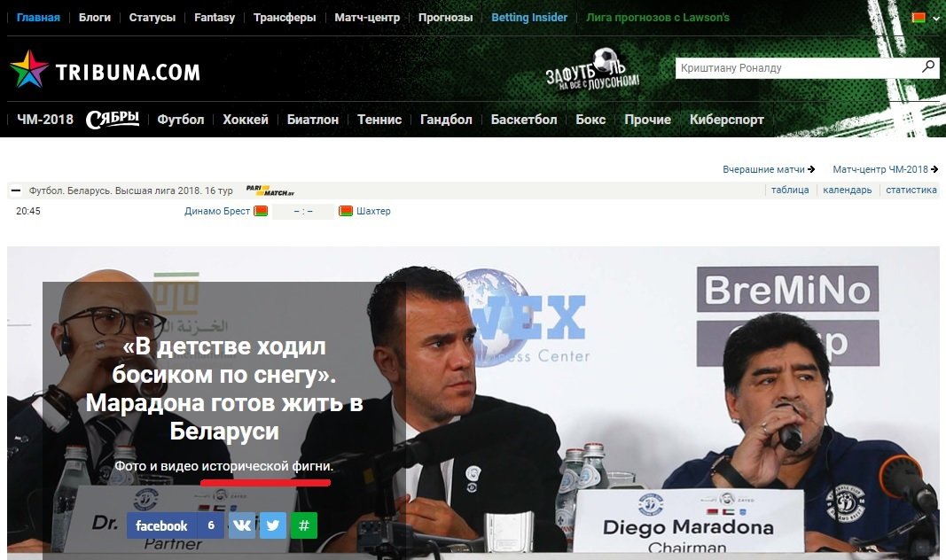Click the Shakhter team flag
Screen dimensions: 946x560
tap(346, 211)
